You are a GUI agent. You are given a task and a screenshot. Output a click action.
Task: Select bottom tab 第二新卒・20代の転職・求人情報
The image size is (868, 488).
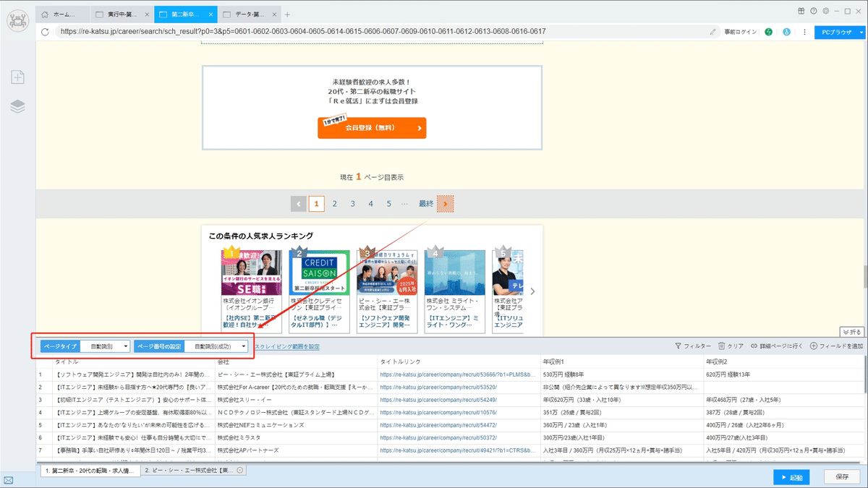tap(89, 470)
